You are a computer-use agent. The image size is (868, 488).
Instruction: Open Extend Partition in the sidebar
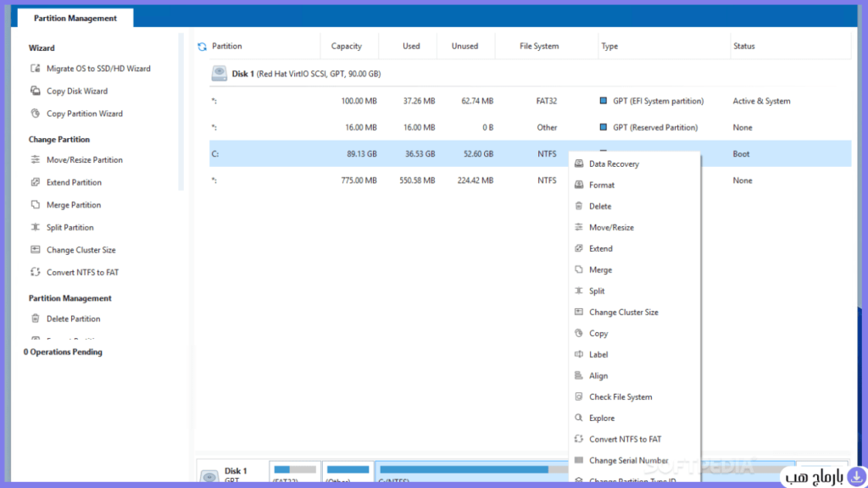coord(73,182)
